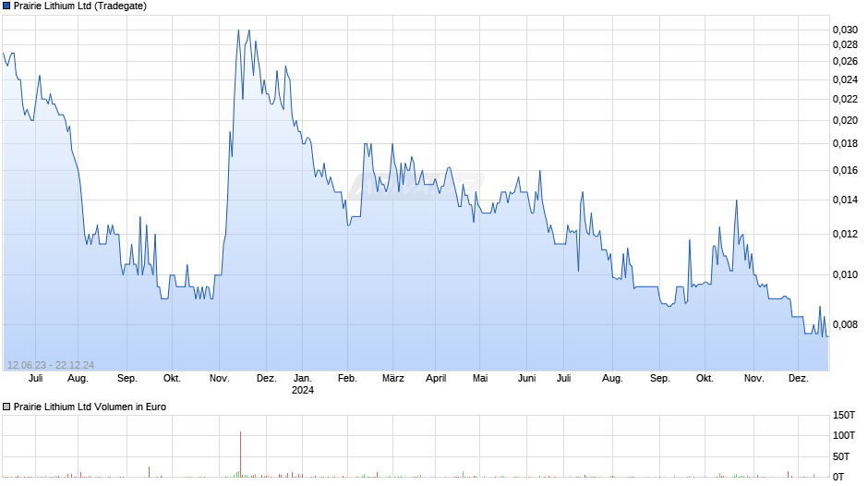The width and height of the screenshot is (868, 486).
Task: Click the 0,016 price axis label
Action: [845, 170]
